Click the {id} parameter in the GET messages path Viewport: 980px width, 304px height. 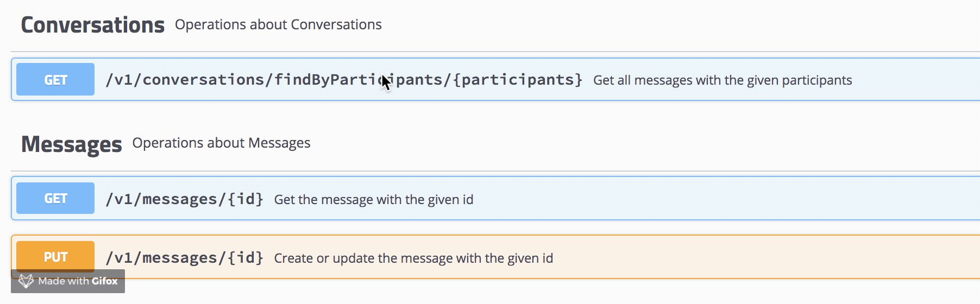pyautogui.click(x=246, y=199)
